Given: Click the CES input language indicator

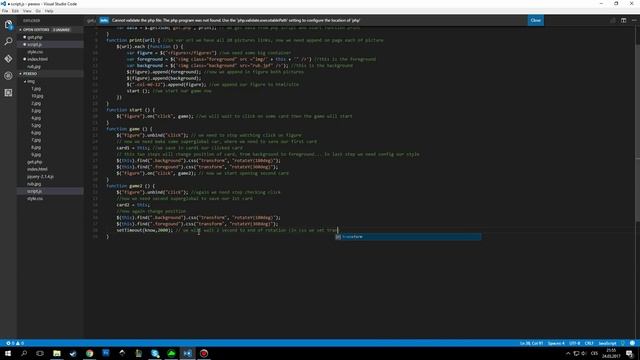Looking at the screenshot, I should click(x=594, y=353).
